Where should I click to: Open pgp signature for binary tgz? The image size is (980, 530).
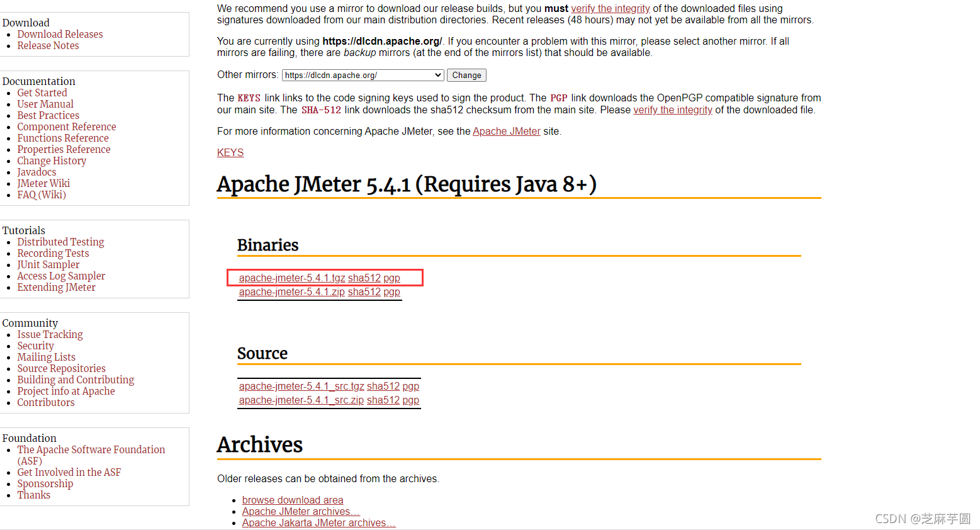(x=391, y=278)
